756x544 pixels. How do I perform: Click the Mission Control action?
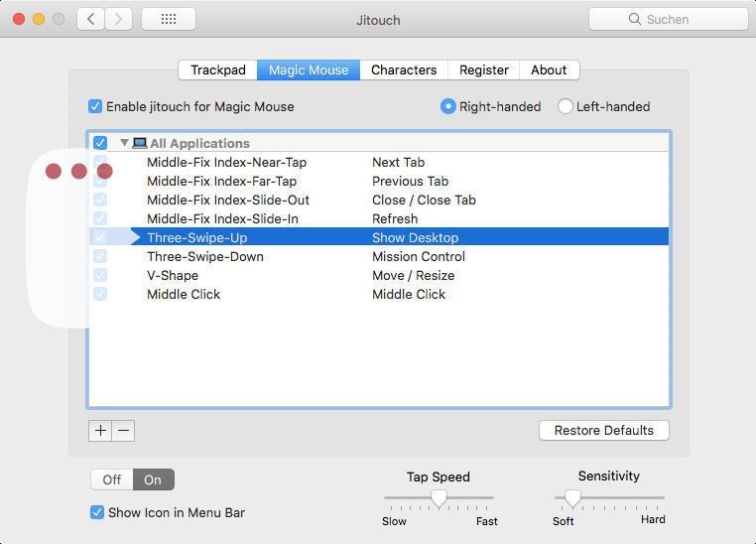pos(419,256)
